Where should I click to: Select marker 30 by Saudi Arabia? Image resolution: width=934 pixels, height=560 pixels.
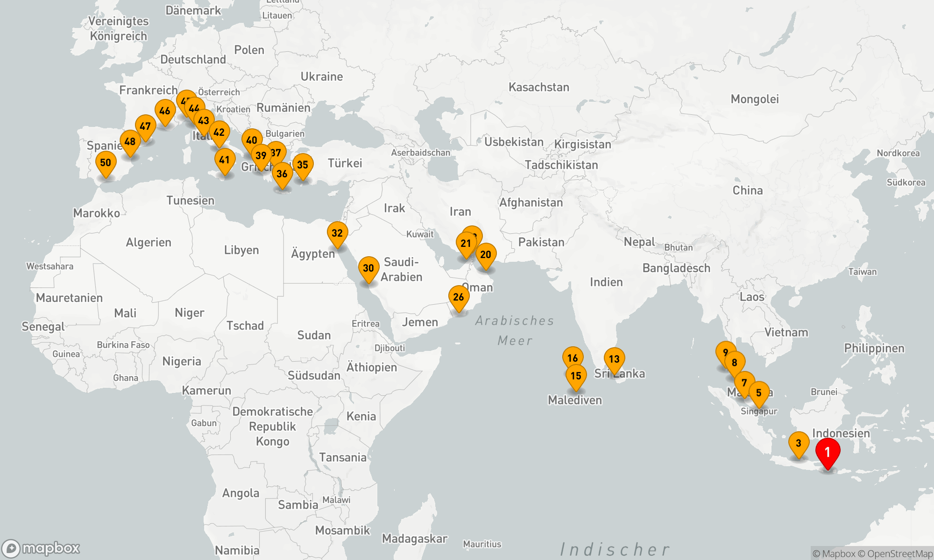tap(368, 268)
